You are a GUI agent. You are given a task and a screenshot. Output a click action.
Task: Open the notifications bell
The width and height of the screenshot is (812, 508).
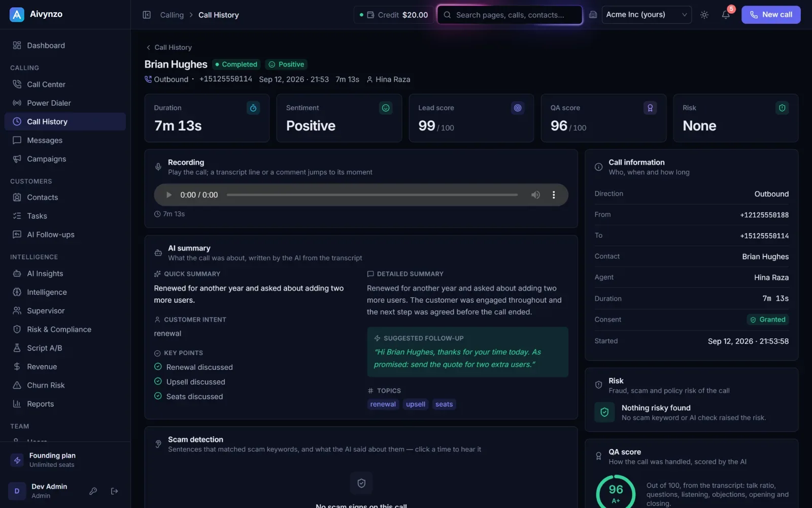[x=726, y=15]
